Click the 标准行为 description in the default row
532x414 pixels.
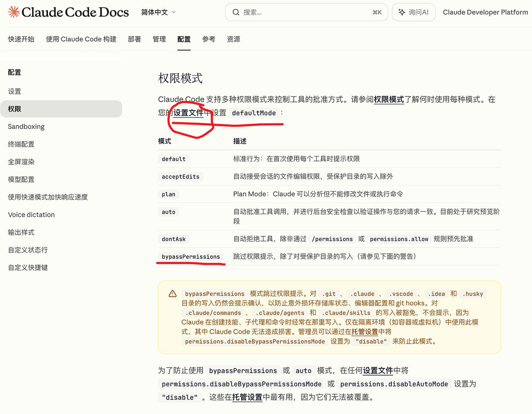pos(297,159)
